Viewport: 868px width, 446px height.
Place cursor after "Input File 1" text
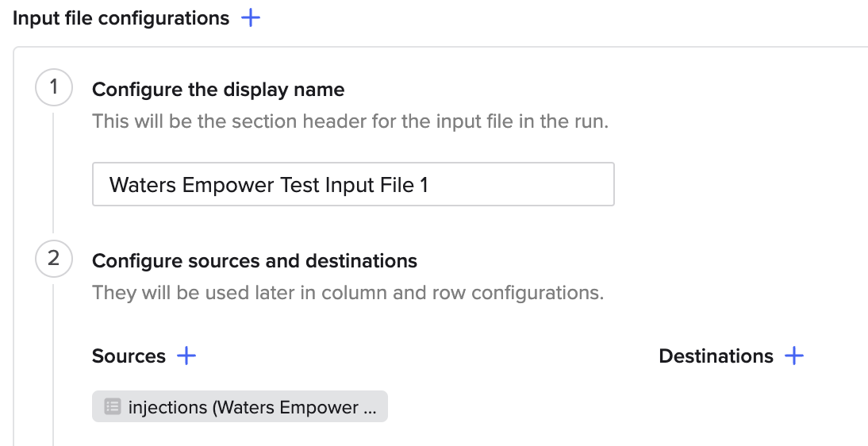430,184
